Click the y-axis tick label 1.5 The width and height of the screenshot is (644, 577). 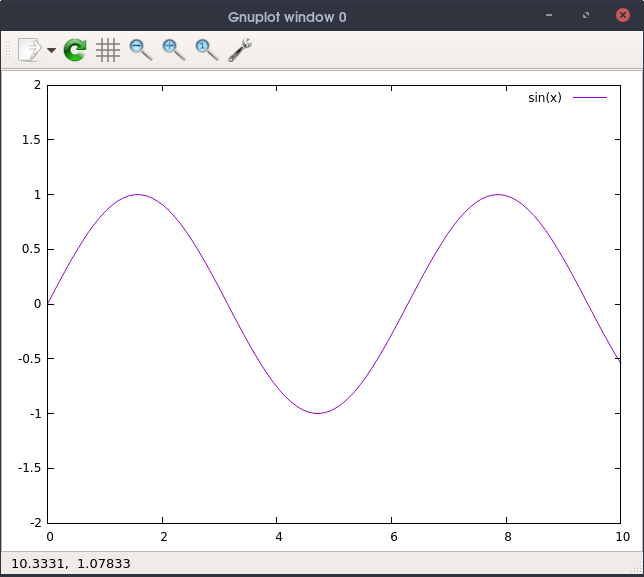pos(30,140)
